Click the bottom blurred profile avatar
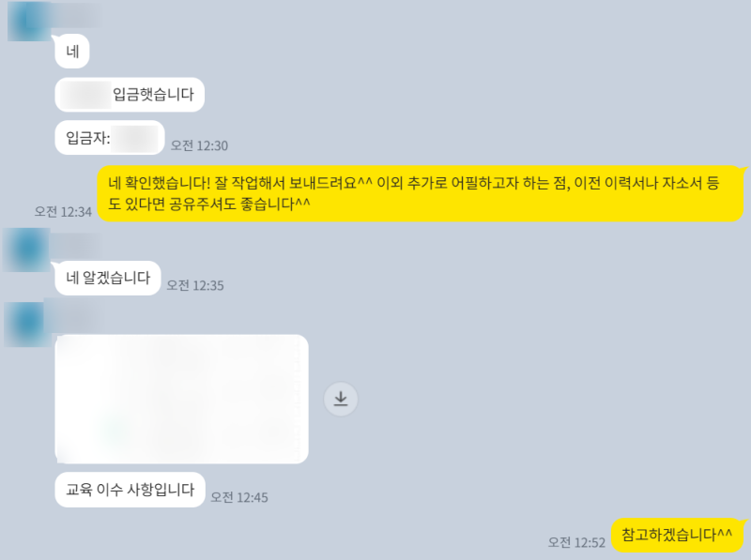The image size is (751, 560). click(x=27, y=324)
